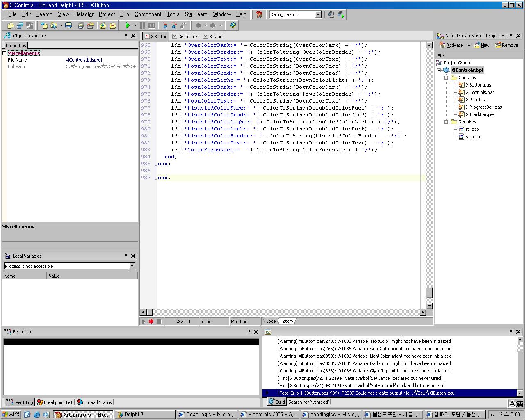Viewport: 525px width, 420px height.
Task: Open the Refactor menu
Action: coord(84,14)
